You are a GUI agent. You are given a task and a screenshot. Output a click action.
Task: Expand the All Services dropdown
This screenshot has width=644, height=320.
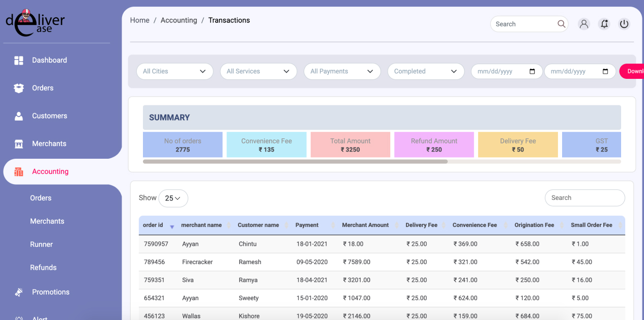[258, 71]
